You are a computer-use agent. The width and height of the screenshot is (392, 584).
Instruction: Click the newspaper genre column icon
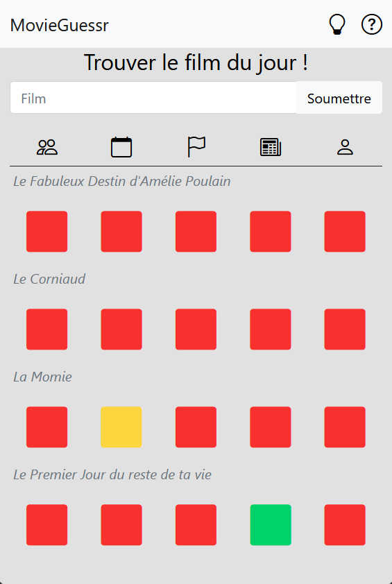click(x=271, y=147)
